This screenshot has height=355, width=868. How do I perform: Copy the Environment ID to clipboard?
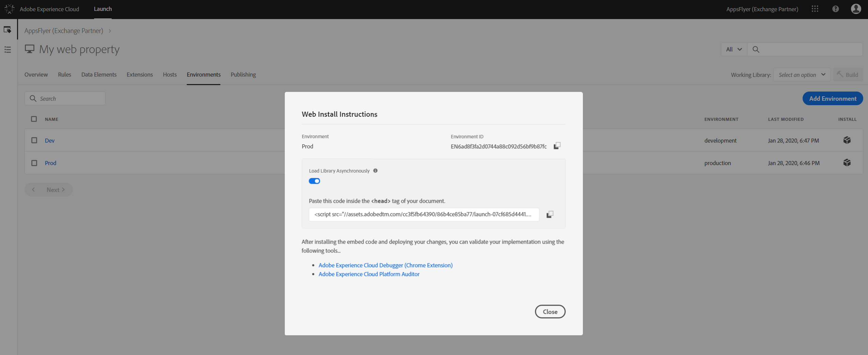click(557, 146)
